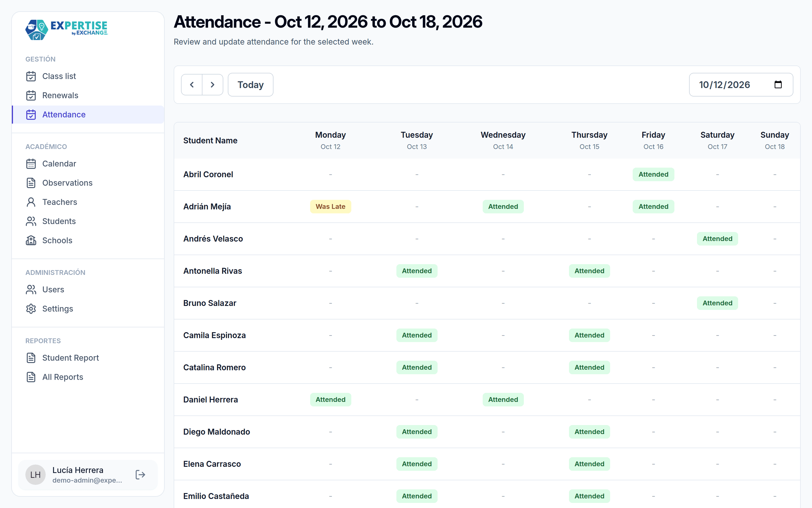Click the Expertise by Exchange logo
Screen dimensions: 812x508
pos(67,30)
